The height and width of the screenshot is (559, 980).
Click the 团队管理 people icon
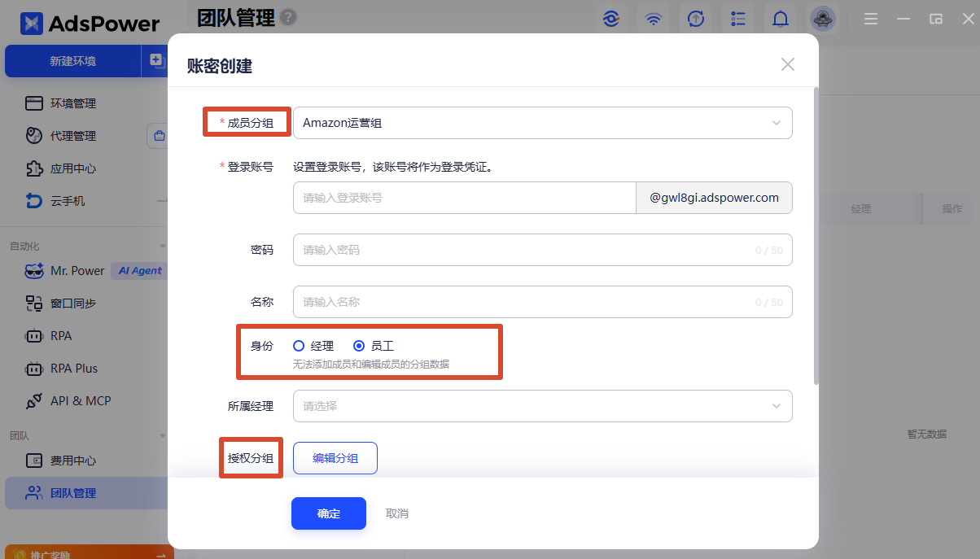33,493
